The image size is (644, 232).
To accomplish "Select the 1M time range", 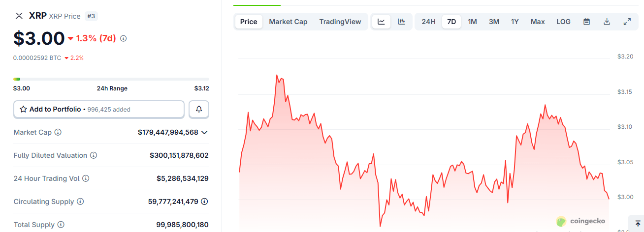I will click(472, 22).
